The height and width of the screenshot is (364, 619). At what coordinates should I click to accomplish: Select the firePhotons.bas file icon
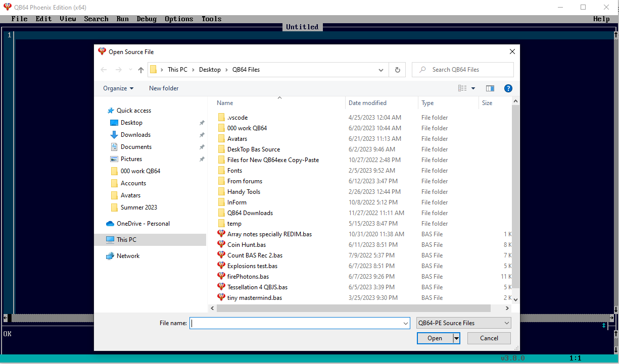(x=221, y=277)
